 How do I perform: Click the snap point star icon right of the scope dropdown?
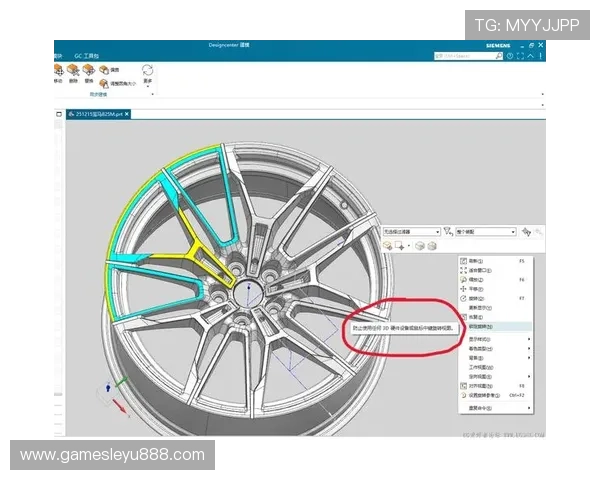[x=526, y=230]
